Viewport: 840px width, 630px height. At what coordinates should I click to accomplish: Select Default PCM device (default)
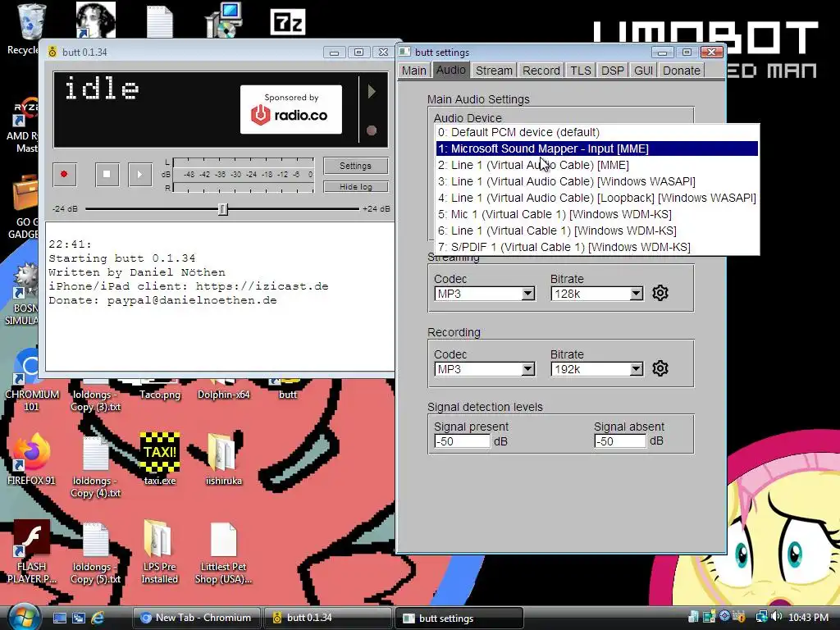point(597,132)
